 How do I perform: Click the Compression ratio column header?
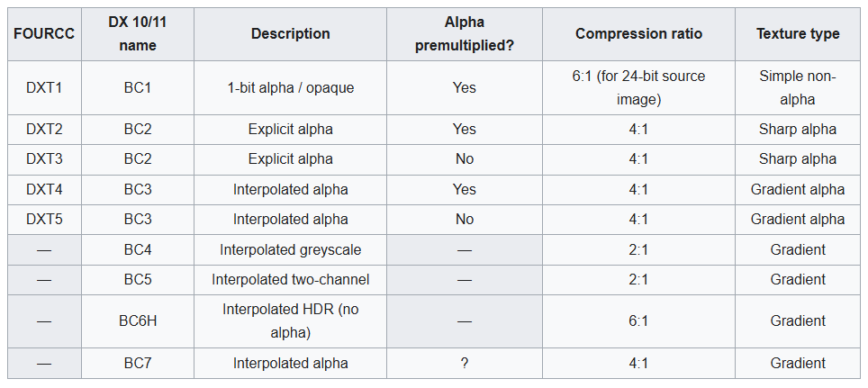pyautogui.click(x=638, y=34)
